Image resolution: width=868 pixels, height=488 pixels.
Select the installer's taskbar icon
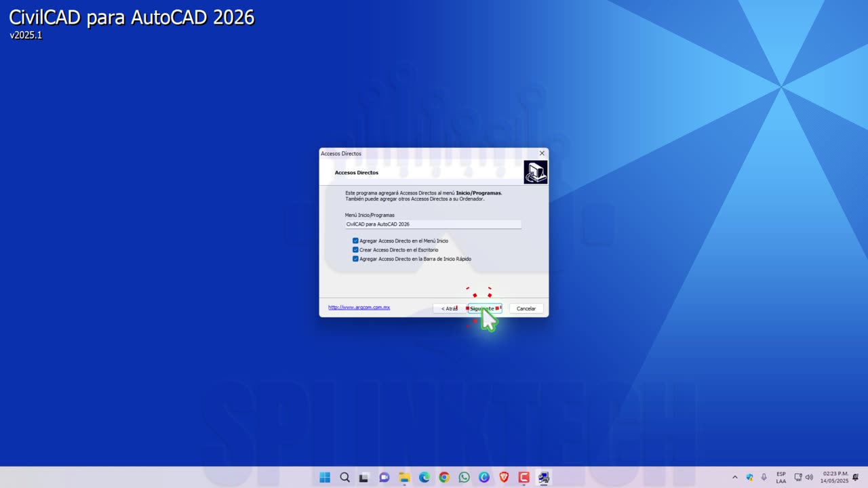tap(544, 477)
